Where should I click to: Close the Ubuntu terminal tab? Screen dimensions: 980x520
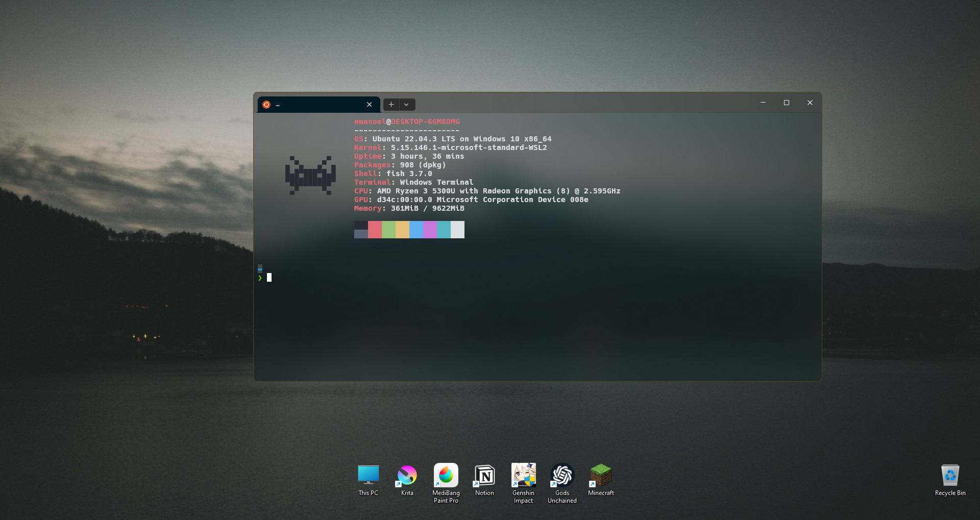(x=369, y=105)
